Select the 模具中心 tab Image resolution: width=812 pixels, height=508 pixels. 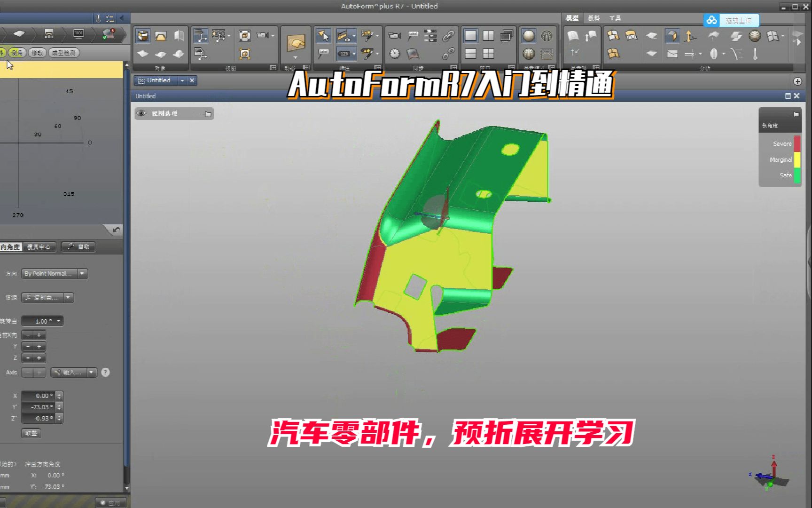40,247
